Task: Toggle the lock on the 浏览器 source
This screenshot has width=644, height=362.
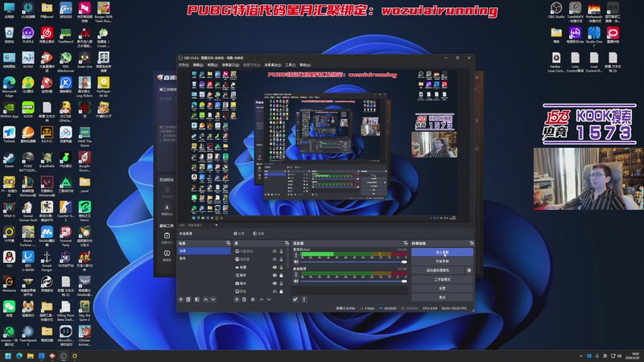Action: click(281, 259)
